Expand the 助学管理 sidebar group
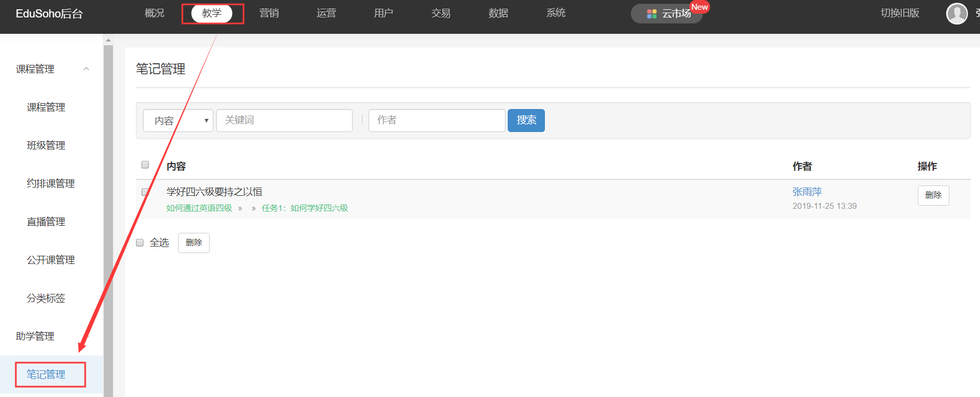The image size is (980, 397). pyautogui.click(x=35, y=336)
